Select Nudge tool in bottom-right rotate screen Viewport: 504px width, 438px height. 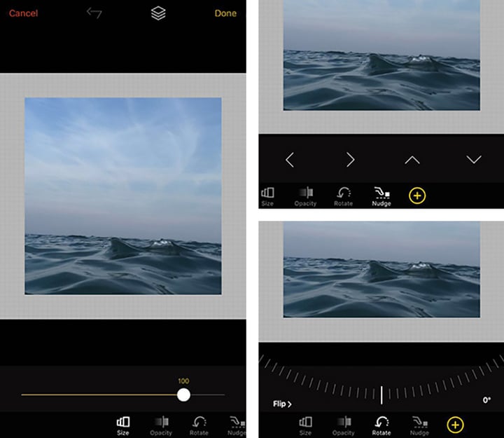pyautogui.click(x=419, y=426)
